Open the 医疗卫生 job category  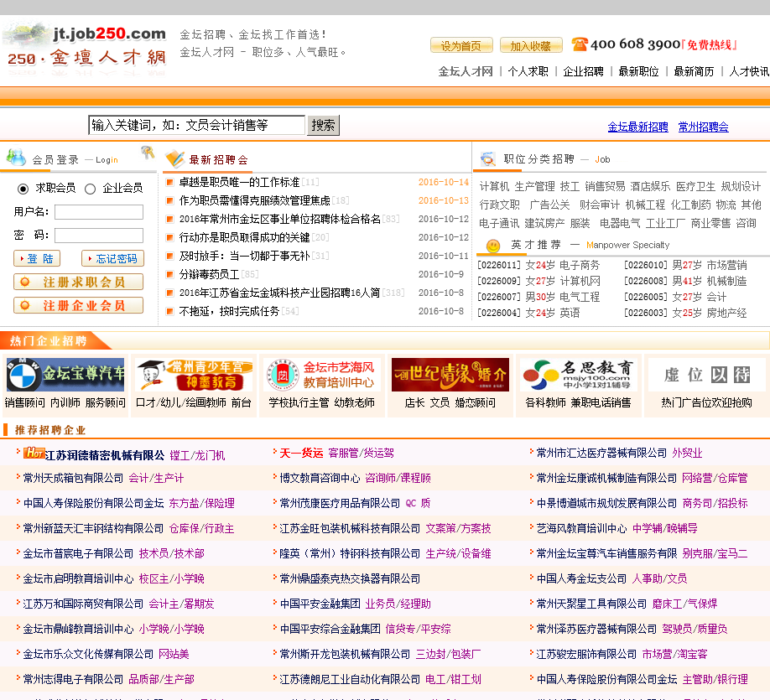tap(696, 187)
